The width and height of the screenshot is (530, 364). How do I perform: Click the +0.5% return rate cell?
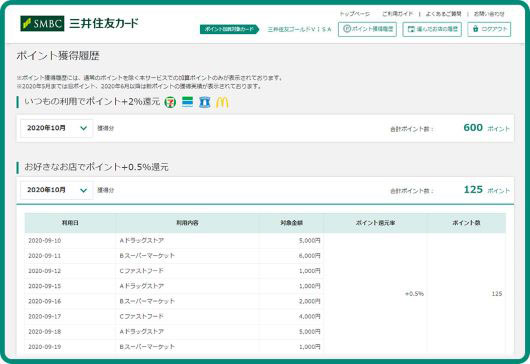(x=414, y=294)
